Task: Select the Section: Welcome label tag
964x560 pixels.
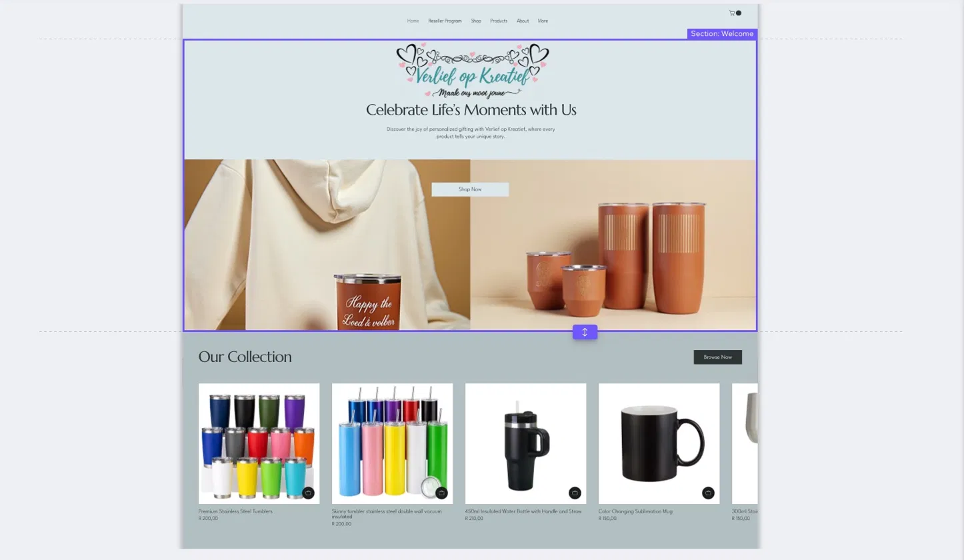Action: click(x=722, y=33)
